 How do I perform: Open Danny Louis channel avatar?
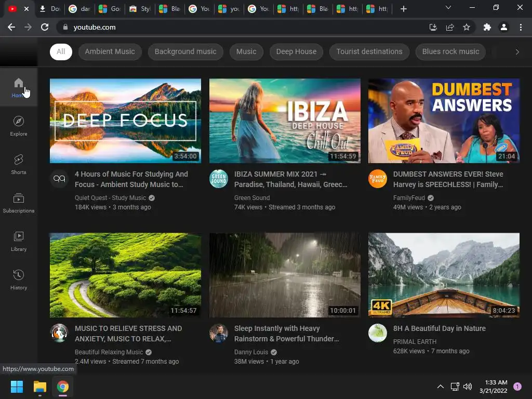219,333
